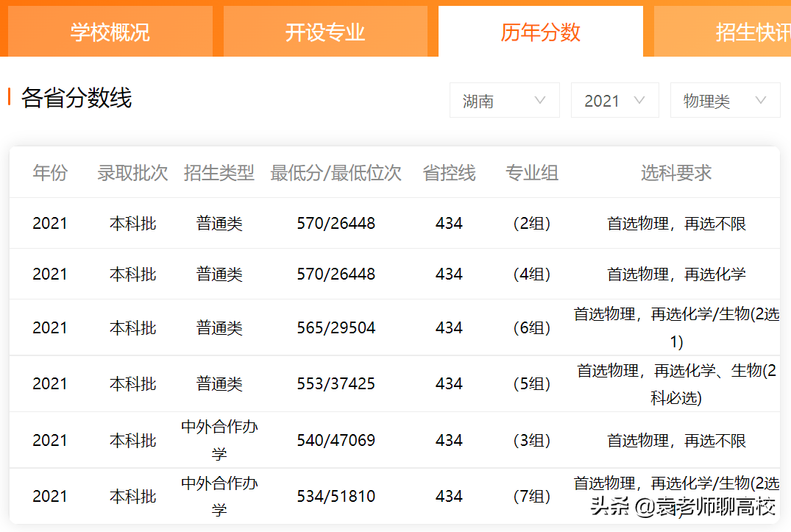Click the (5组) professional group entry

(x=531, y=383)
